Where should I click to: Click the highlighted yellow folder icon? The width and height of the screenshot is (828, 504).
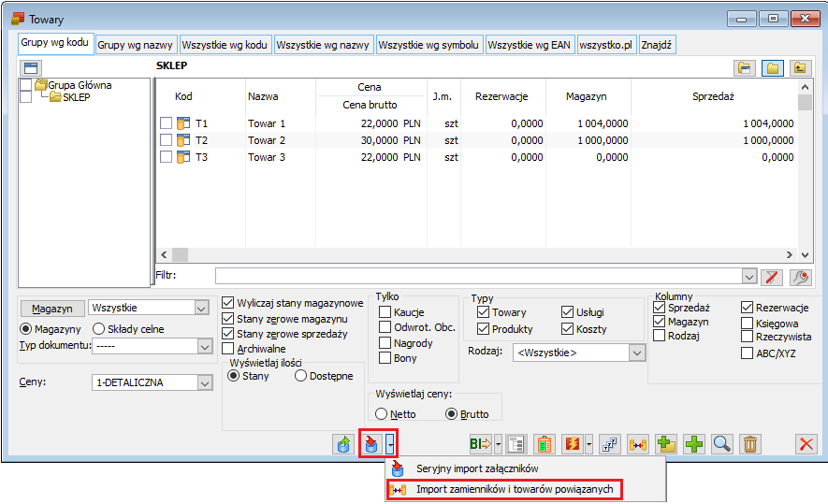(x=773, y=67)
